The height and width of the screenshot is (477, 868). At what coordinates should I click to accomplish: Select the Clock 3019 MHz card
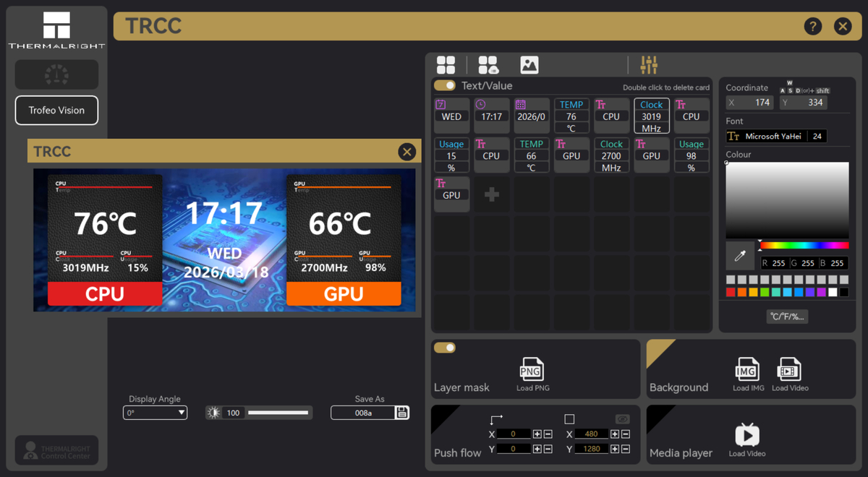[x=652, y=116]
